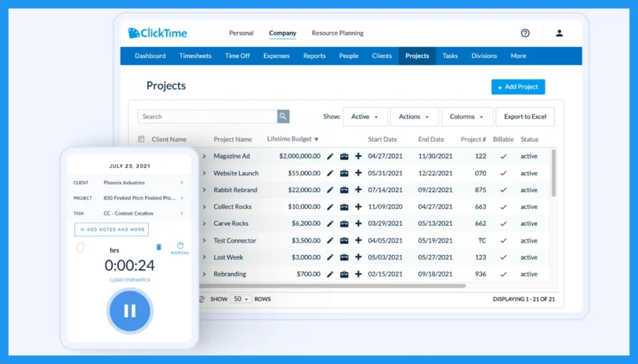Image resolution: width=638 pixels, height=364 pixels.
Task: Expand the Website Launch row chevron
Action: coord(204,174)
